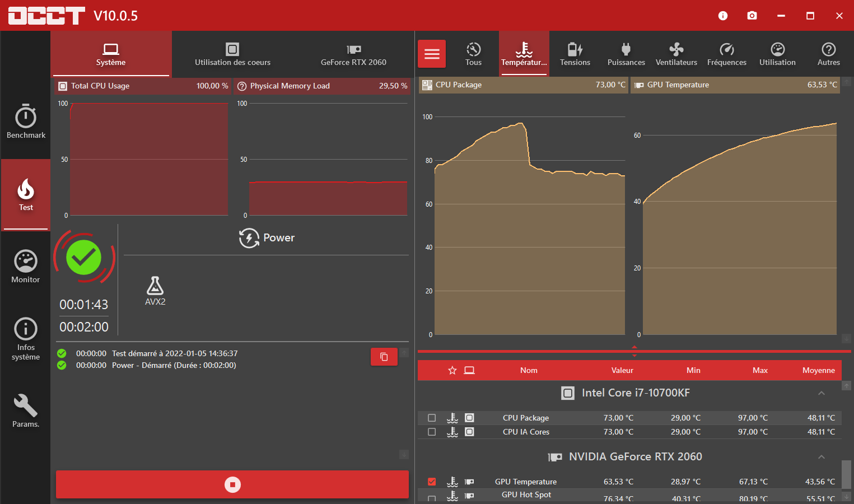Stop the running test
The height and width of the screenshot is (504, 854).
point(232,484)
